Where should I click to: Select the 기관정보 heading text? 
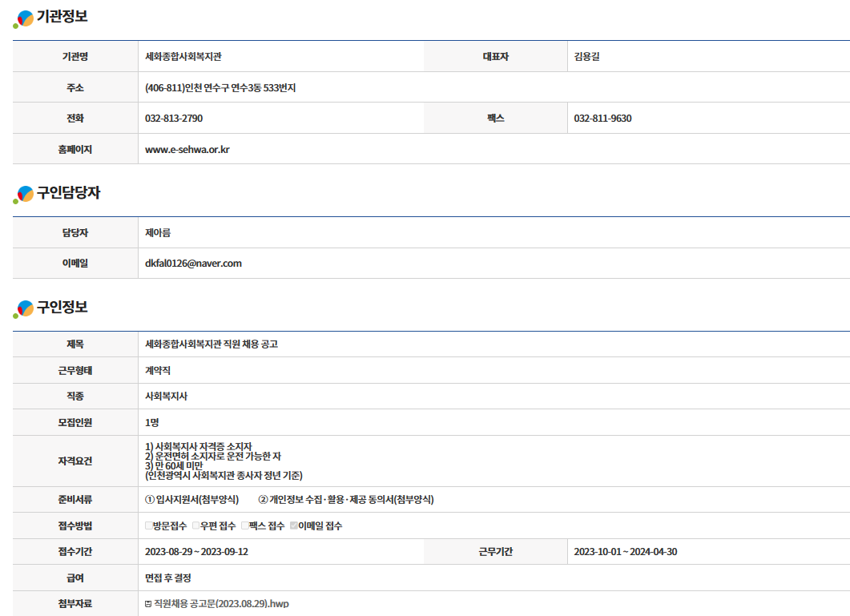(x=62, y=17)
